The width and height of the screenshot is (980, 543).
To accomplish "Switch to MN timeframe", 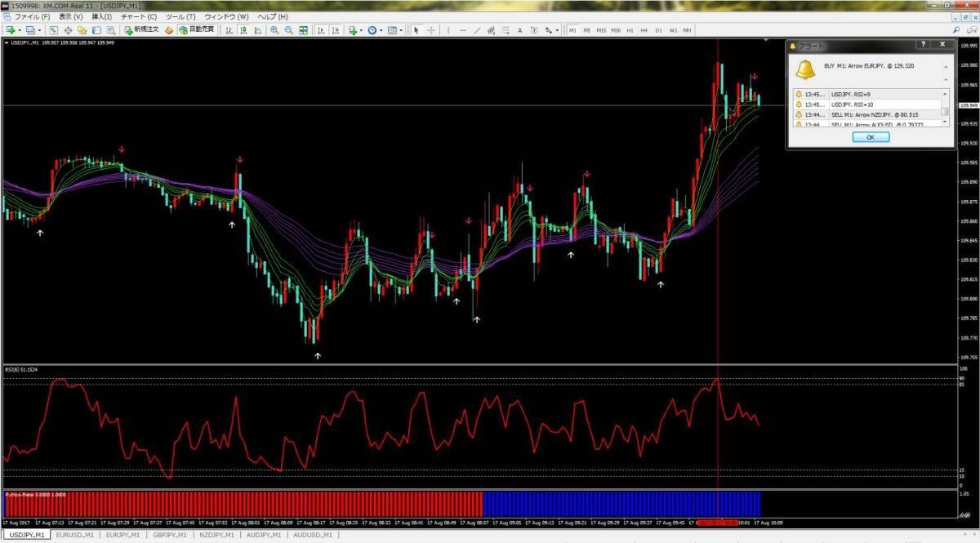I will (687, 30).
